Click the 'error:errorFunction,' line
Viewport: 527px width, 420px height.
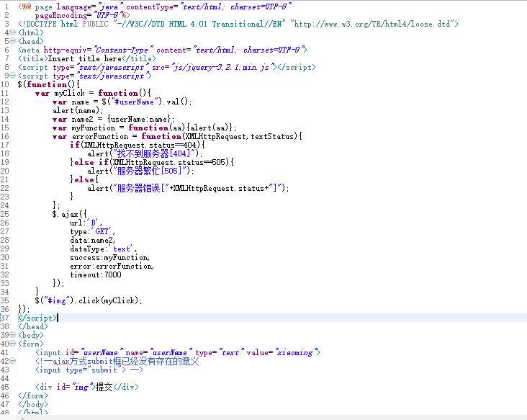click(112, 267)
